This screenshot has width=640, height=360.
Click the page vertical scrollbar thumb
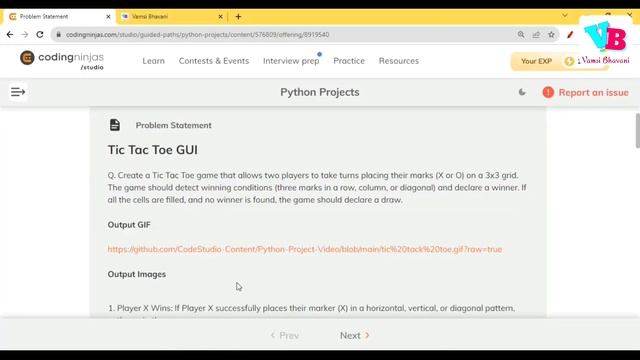(638, 131)
